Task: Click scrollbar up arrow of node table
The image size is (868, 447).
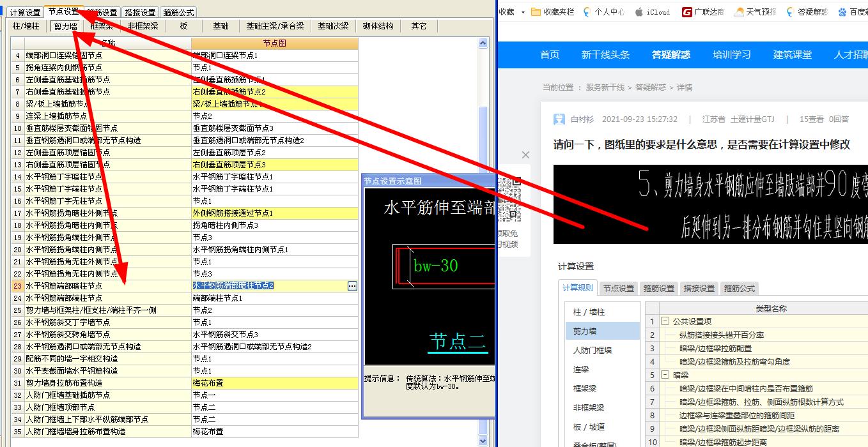Action: pyautogui.click(x=483, y=43)
